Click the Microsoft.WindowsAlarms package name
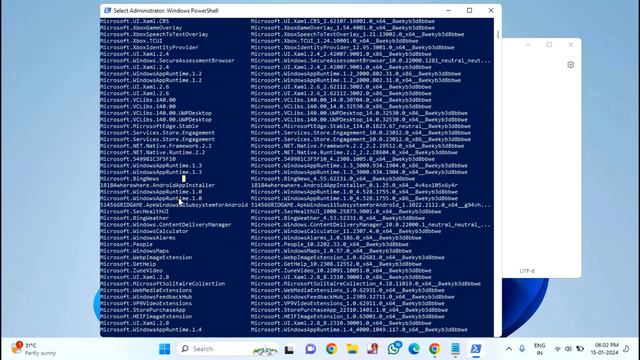 [138, 238]
